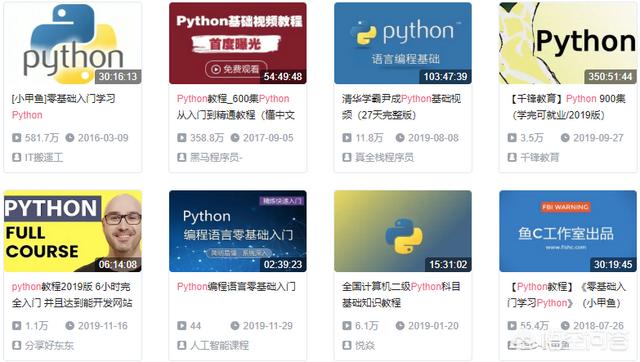
Task: Click the 06:14:08 duration badge
Action: tap(118, 264)
